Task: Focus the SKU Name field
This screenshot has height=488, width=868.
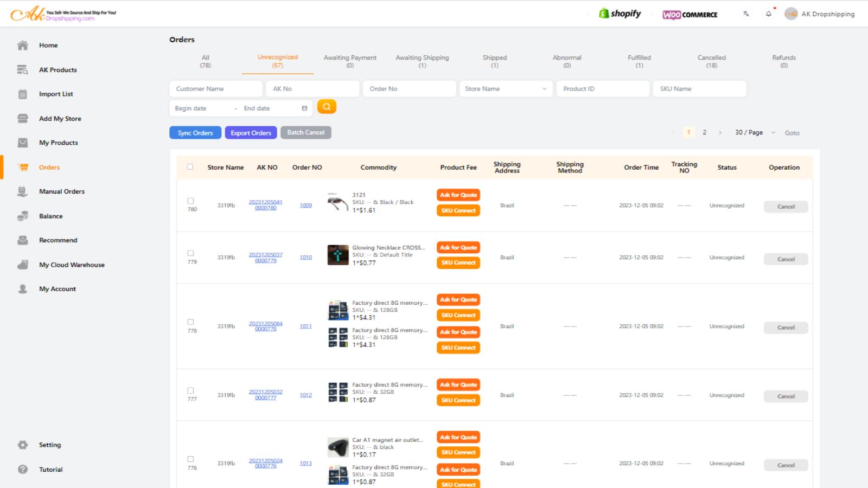Action: [700, 89]
